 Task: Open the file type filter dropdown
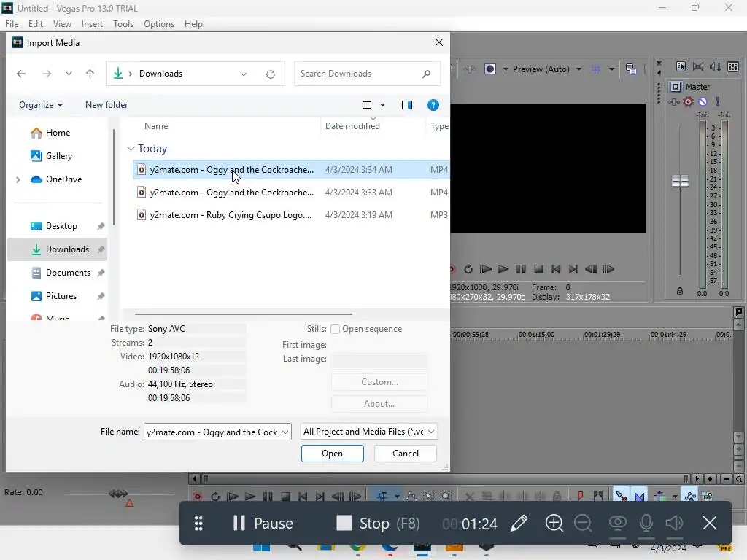pyautogui.click(x=431, y=432)
